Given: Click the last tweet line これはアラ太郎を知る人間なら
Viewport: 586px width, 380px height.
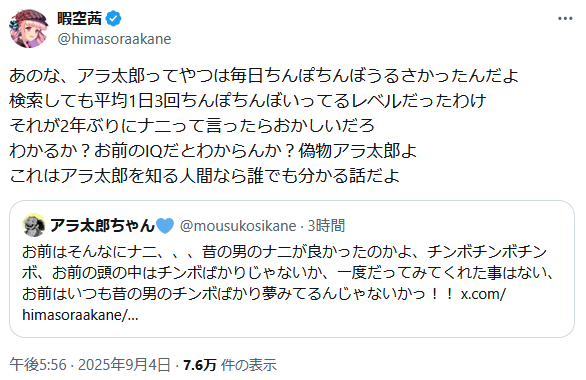Looking at the screenshot, I should (x=204, y=176).
